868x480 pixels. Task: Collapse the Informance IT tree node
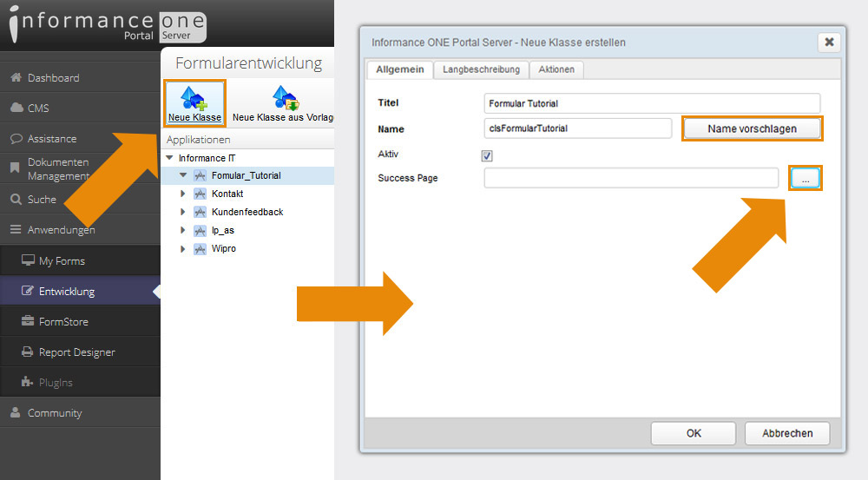(x=170, y=158)
